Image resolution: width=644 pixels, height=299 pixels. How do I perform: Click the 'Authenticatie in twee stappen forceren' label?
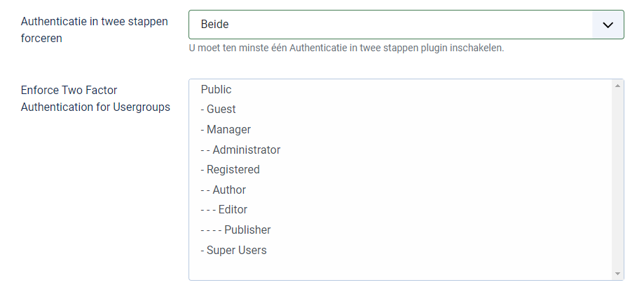(95, 29)
